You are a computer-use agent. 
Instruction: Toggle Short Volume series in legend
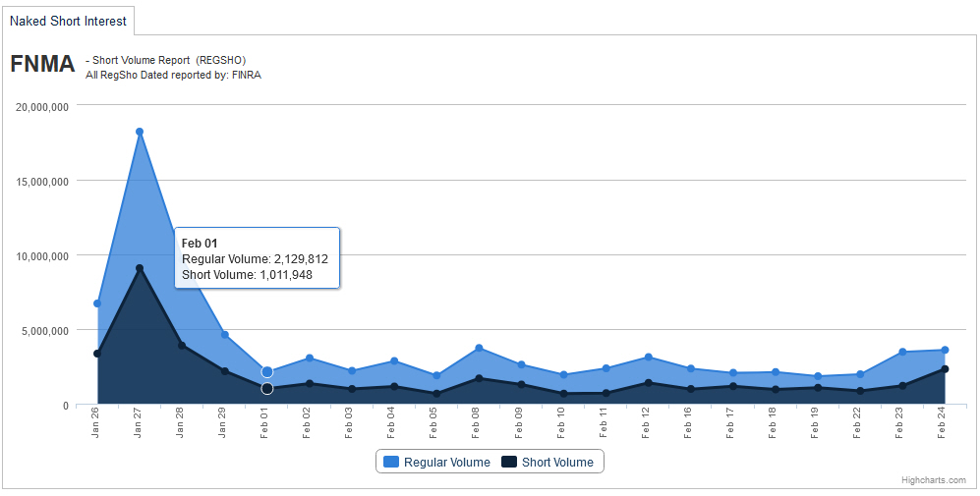click(x=557, y=462)
